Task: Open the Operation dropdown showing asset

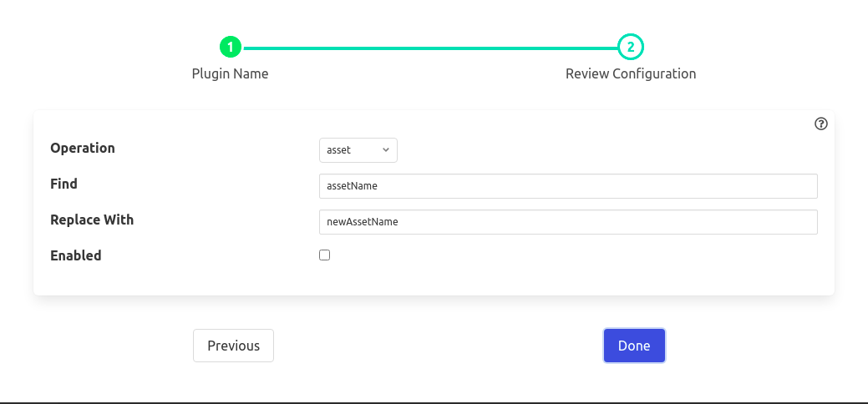Action: pyautogui.click(x=358, y=150)
